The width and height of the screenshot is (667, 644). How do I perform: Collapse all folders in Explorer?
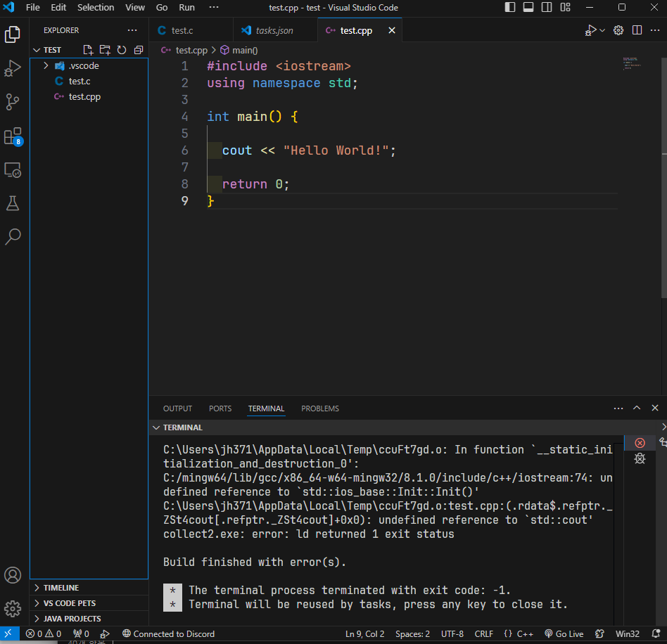coord(138,50)
